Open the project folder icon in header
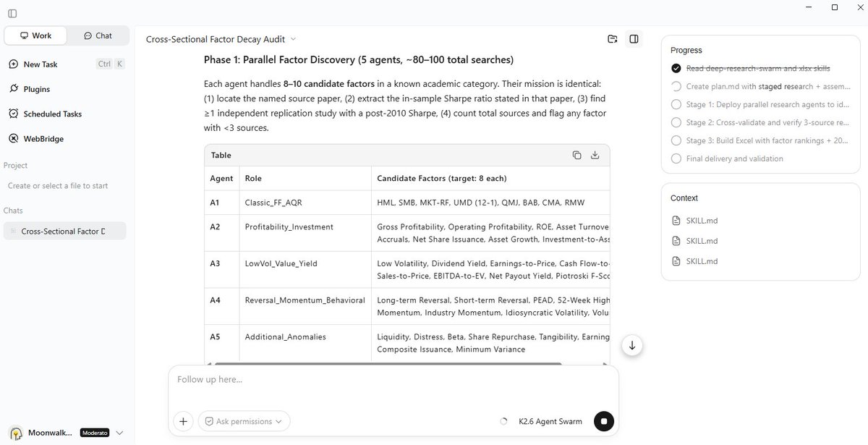The width and height of the screenshot is (868, 445). [613, 39]
